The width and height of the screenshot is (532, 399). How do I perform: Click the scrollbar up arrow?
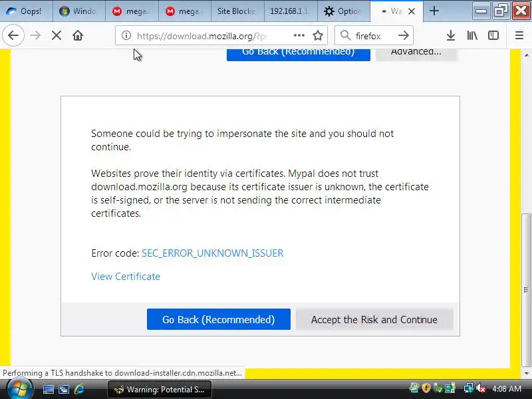526,55
